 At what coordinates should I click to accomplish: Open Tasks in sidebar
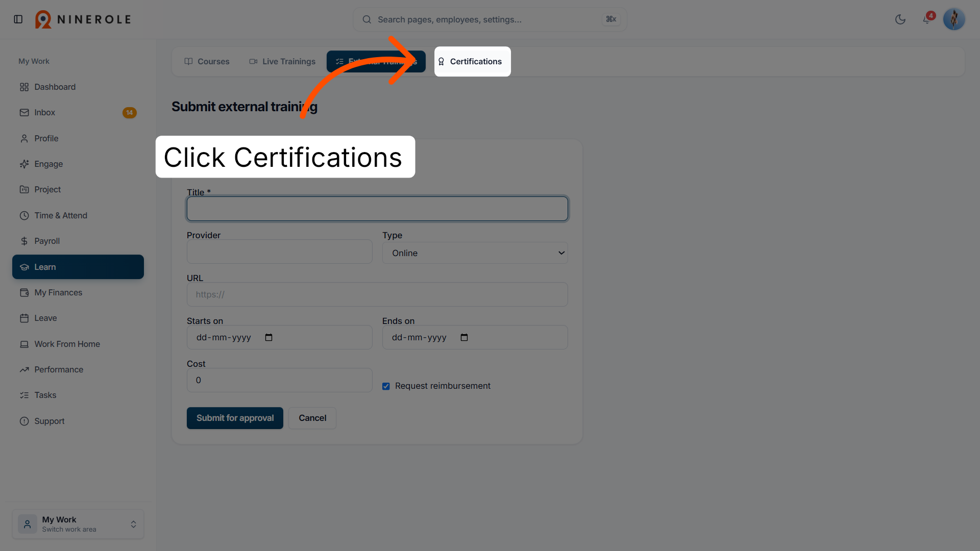tap(78, 395)
